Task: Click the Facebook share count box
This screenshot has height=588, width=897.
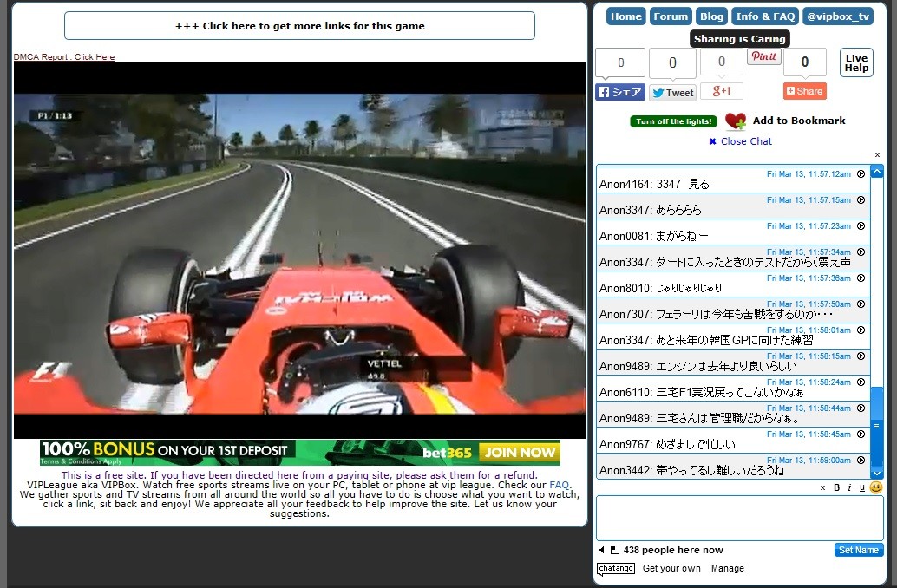Action: point(620,62)
